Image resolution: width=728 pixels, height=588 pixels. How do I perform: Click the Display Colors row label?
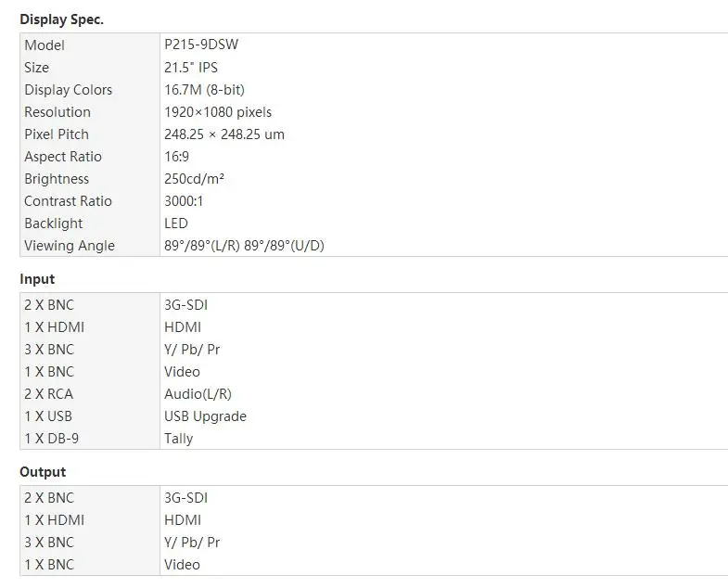(69, 90)
